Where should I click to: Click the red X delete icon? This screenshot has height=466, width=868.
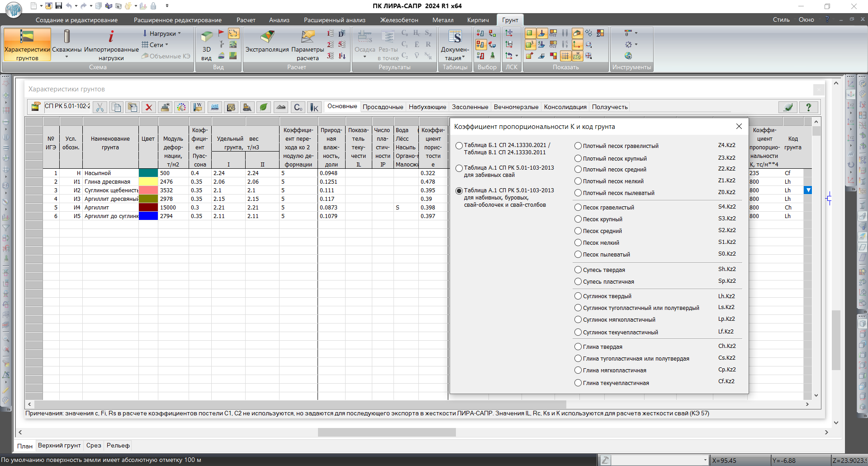148,107
